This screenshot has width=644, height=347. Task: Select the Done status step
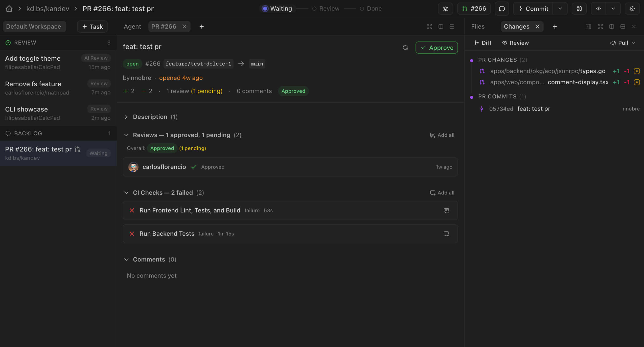(x=371, y=9)
